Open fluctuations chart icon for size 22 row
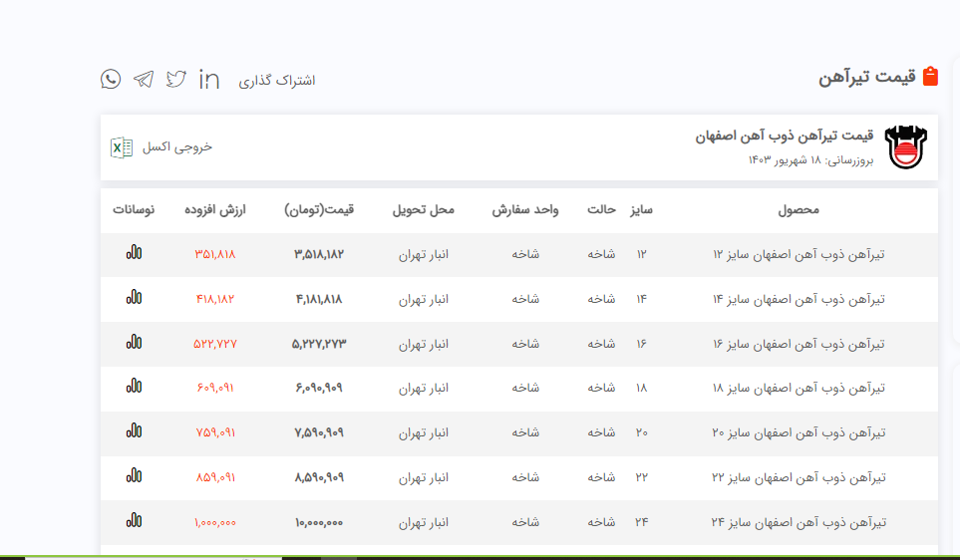This screenshot has width=960, height=560. tap(134, 476)
